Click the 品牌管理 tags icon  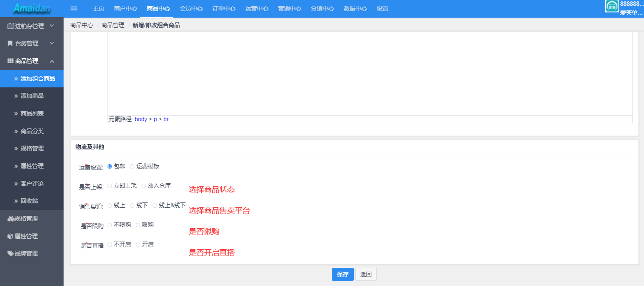click(x=11, y=254)
